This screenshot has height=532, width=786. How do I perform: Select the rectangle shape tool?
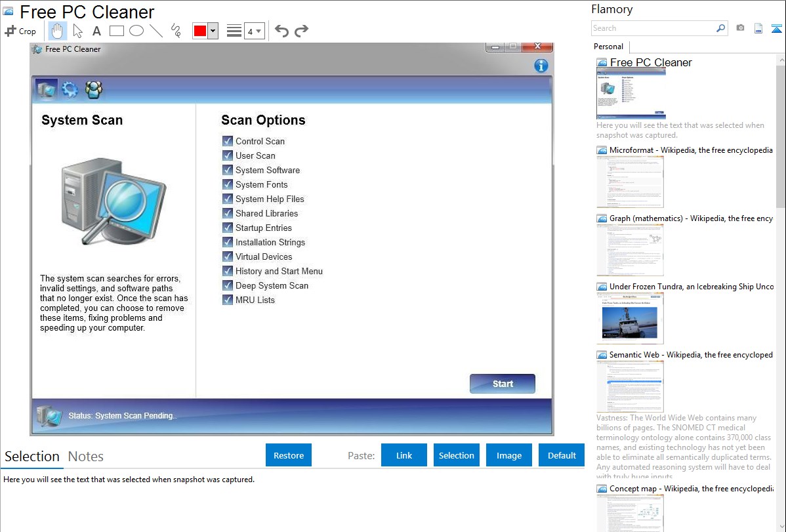pyautogui.click(x=116, y=31)
